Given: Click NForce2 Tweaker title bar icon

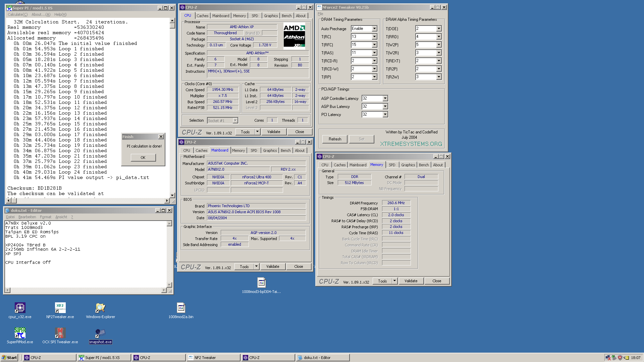Looking at the screenshot, I should click(319, 7).
